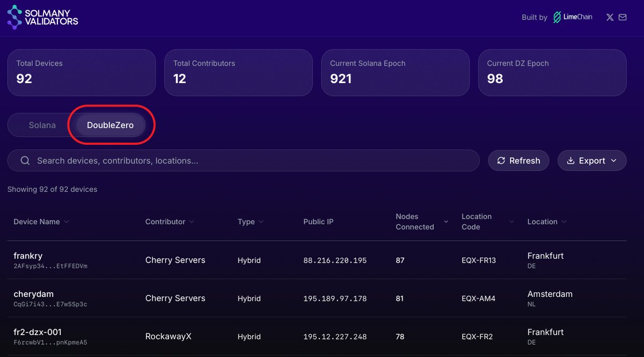Click Cherry Servers in cherydam row

click(175, 298)
